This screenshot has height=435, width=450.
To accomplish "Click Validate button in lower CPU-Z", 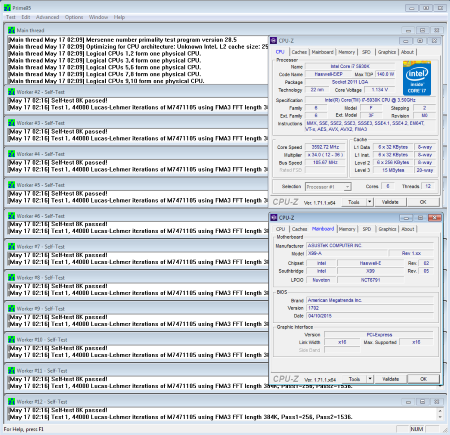I will point(390,379).
